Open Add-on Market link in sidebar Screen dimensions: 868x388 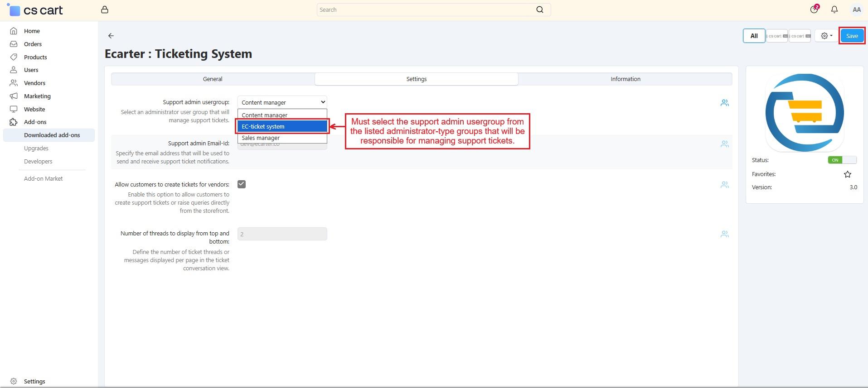(44, 178)
